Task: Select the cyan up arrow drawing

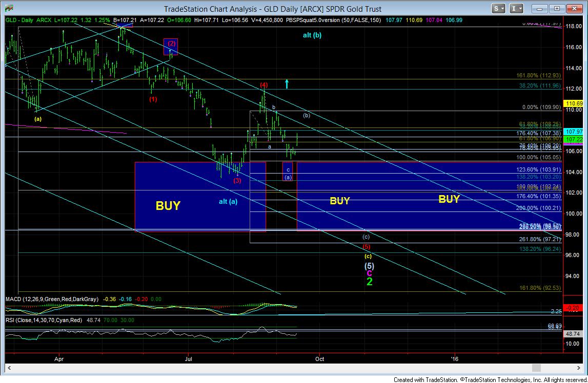Action: (287, 84)
